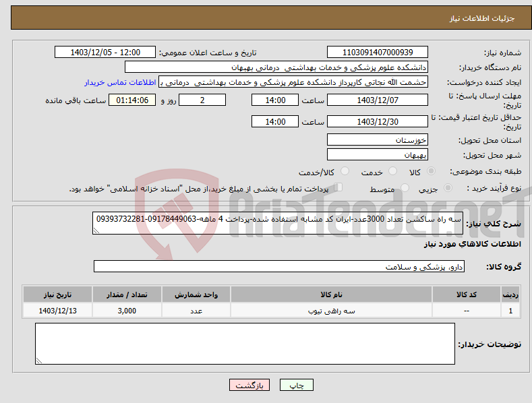This screenshot has height=403, width=532.
Task: Click the تاریخ نیاز column header
Action: point(58,294)
